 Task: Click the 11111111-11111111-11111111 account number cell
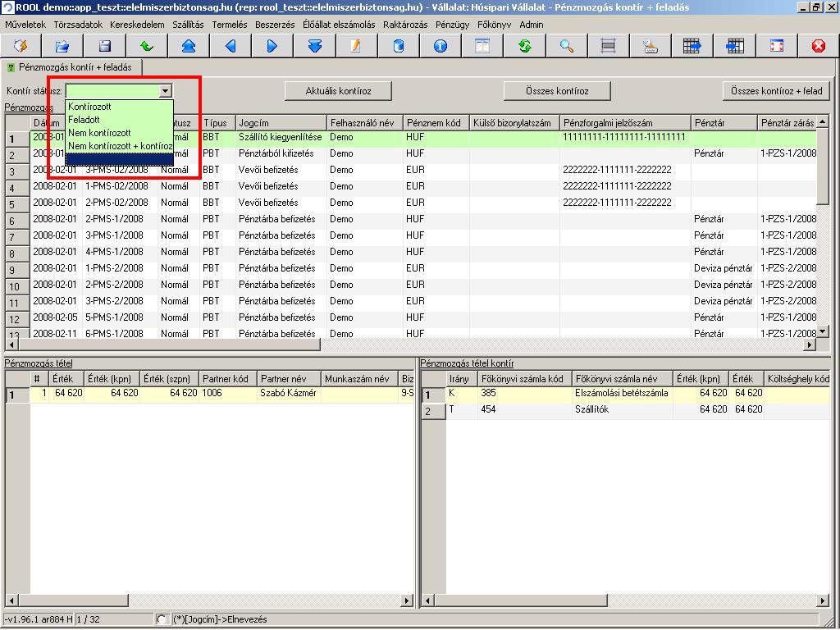click(x=624, y=137)
